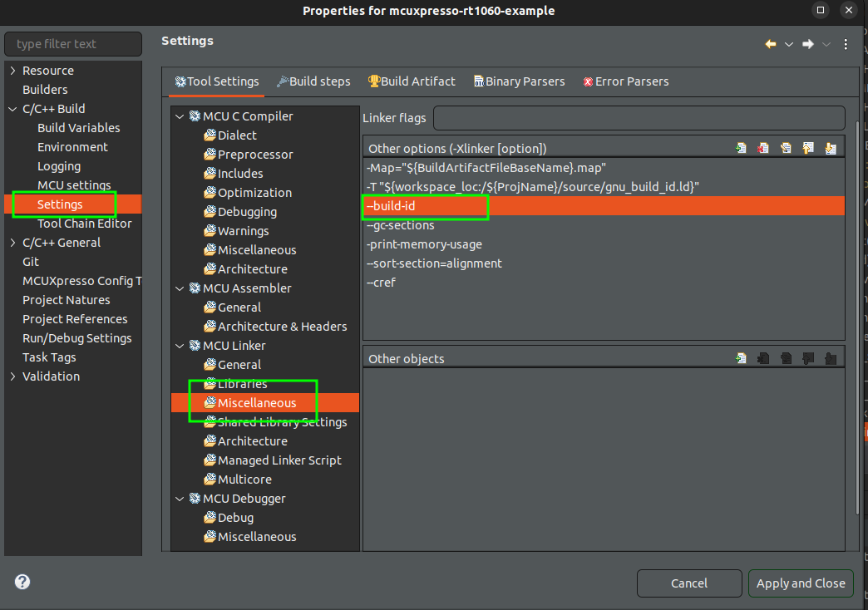This screenshot has height=610, width=868.
Task: Add an entry to Other objects
Action: click(741, 359)
